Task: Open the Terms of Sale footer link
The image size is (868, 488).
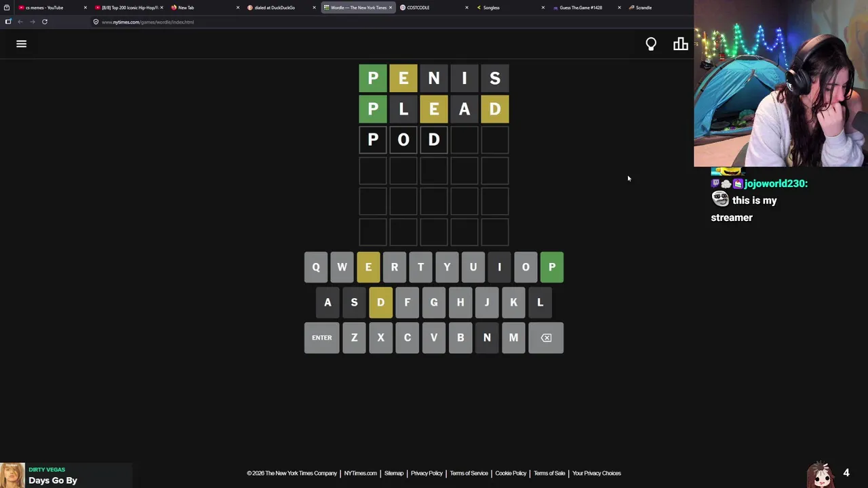Action: (549, 473)
